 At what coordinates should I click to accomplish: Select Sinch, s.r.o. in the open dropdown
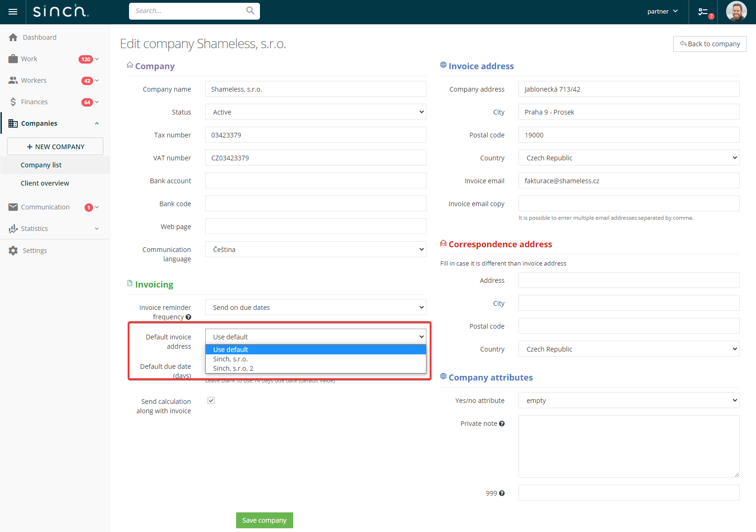(230, 359)
